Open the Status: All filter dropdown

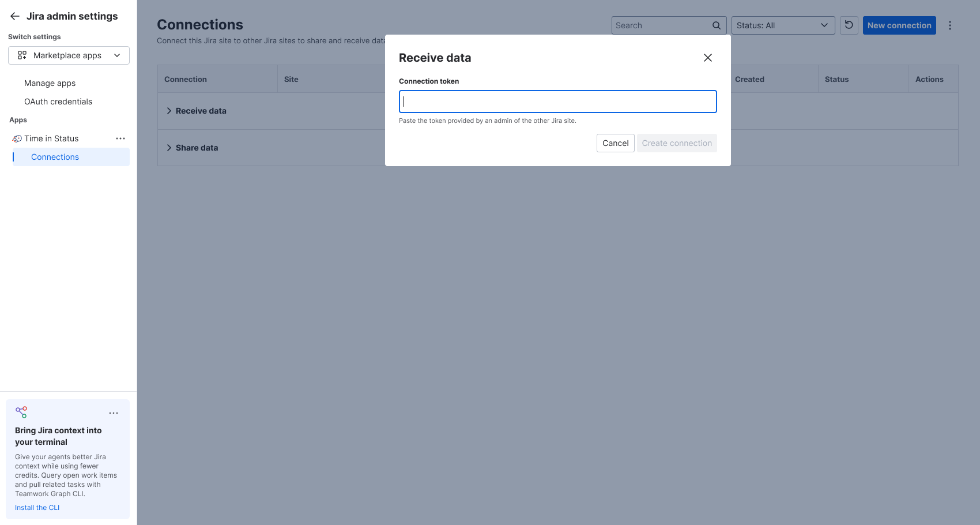(783, 25)
